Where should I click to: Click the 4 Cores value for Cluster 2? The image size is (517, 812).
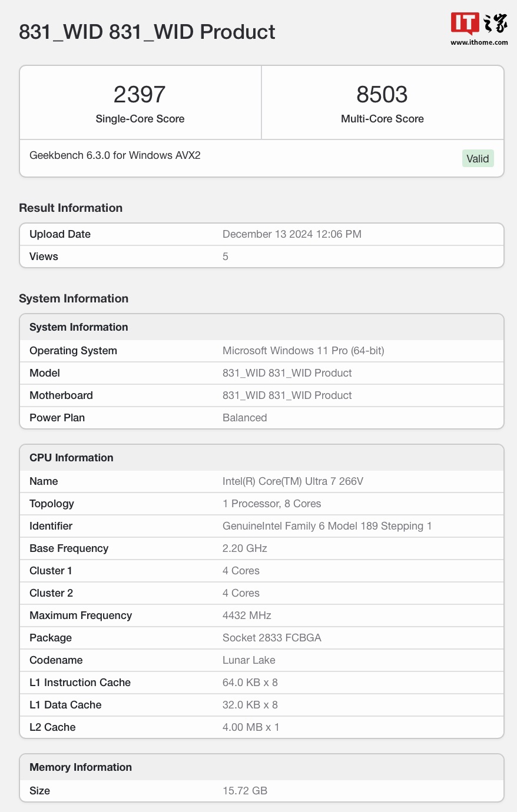click(x=241, y=593)
